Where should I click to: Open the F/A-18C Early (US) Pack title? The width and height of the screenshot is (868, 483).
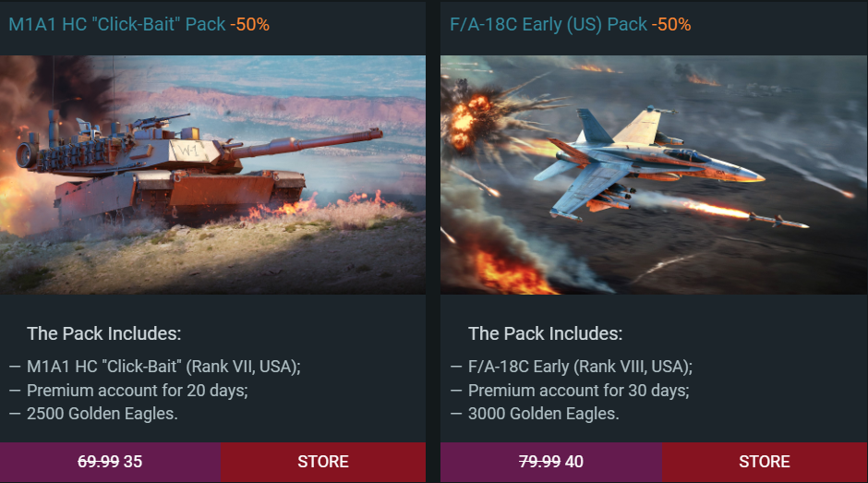tap(549, 25)
